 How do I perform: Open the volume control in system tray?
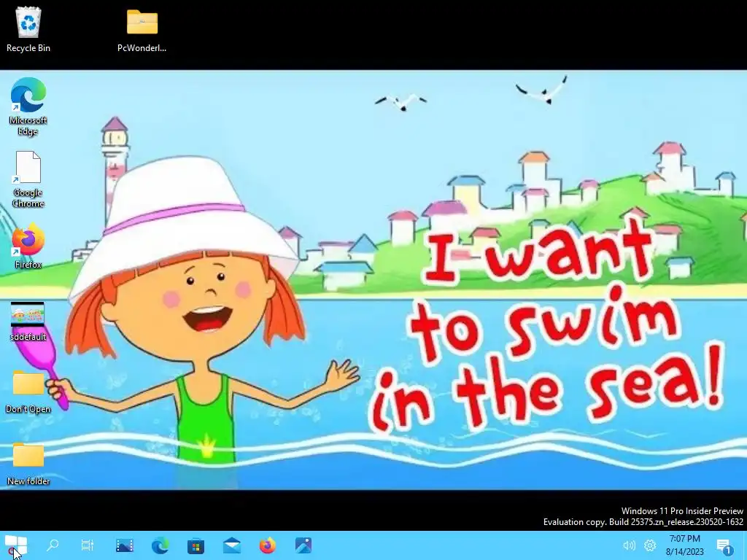click(630, 545)
